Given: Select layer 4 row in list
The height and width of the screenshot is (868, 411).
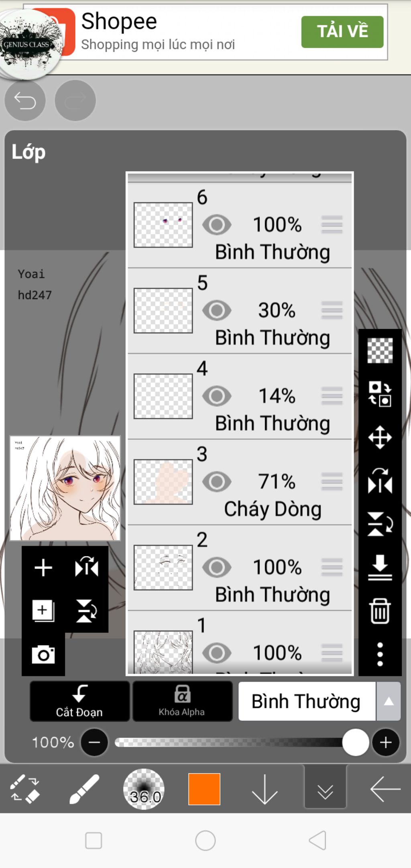Looking at the screenshot, I should pos(240,396).
